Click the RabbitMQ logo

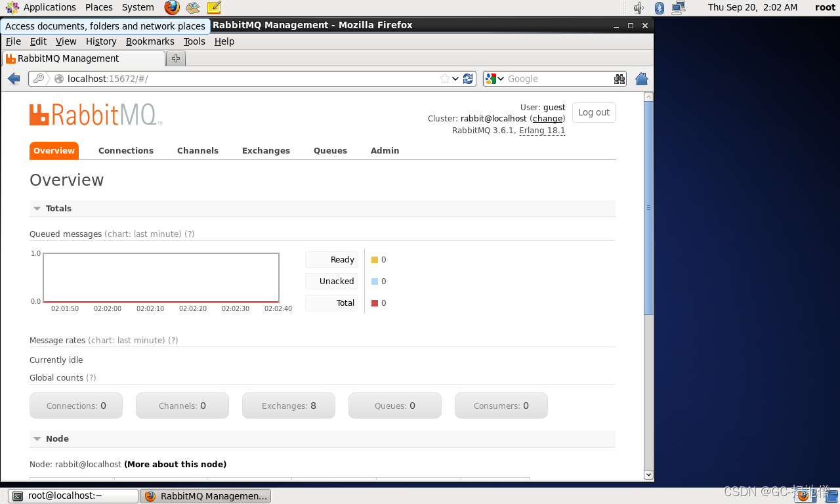96,114
